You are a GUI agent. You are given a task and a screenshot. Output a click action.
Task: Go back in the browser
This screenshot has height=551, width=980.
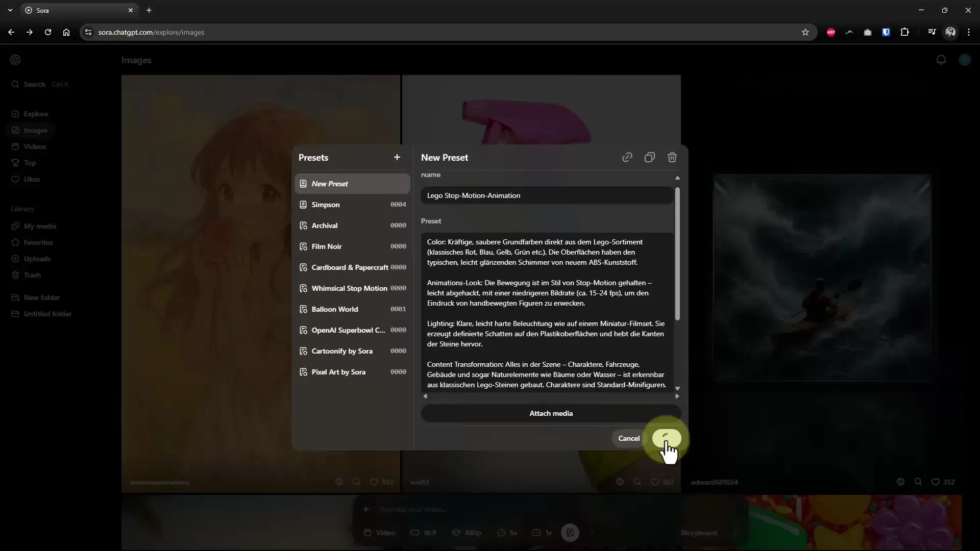[11, 32]
